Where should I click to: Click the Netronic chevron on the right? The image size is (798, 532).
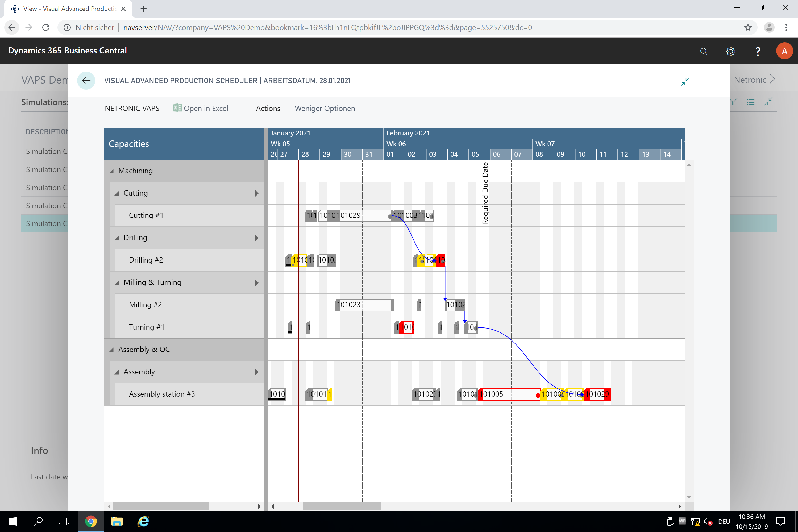[772, 79]
